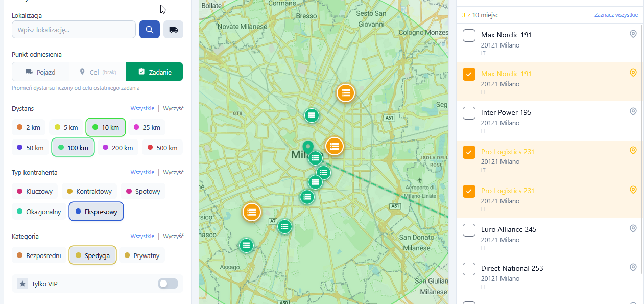Screen dimensions: 644x304
Task: Check the unchecked Max Nordic 191 checkbox
Action: click(469, 36)
